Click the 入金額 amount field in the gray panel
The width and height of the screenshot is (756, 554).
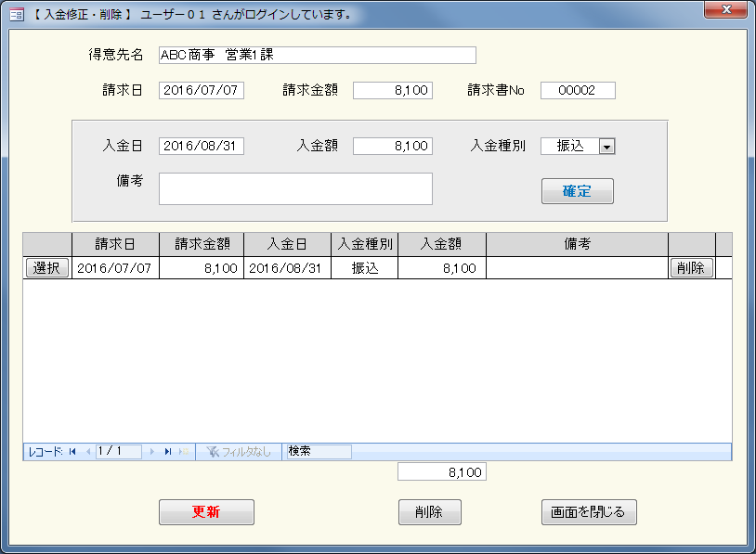click(x=392, y=147)
